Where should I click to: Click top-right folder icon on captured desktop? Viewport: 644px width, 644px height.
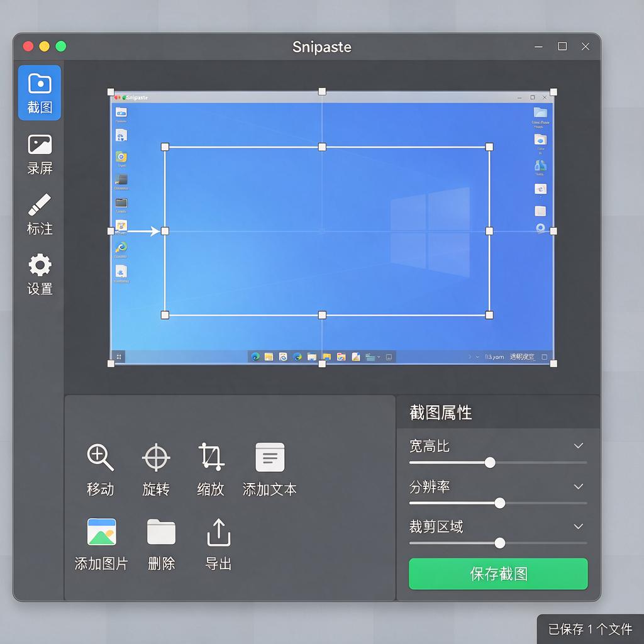point(540,112)
